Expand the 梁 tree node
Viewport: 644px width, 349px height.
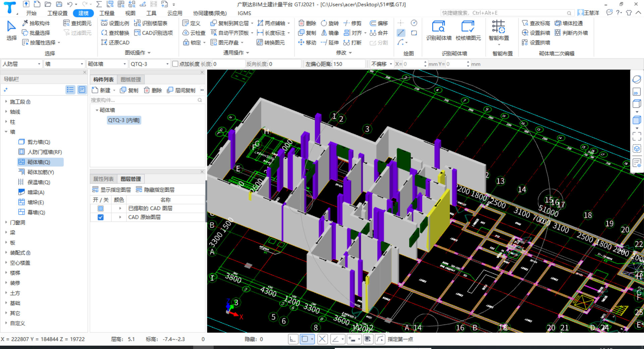click(x=6, y=232)
